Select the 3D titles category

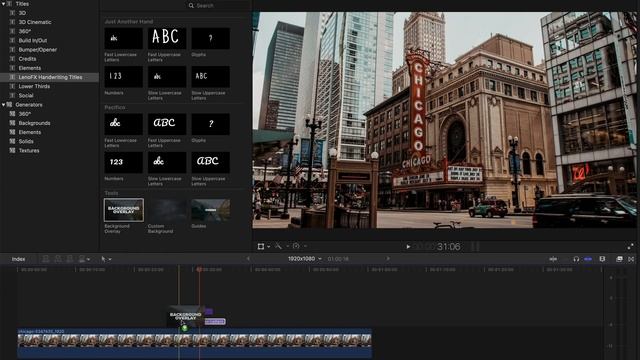[22, 13]
